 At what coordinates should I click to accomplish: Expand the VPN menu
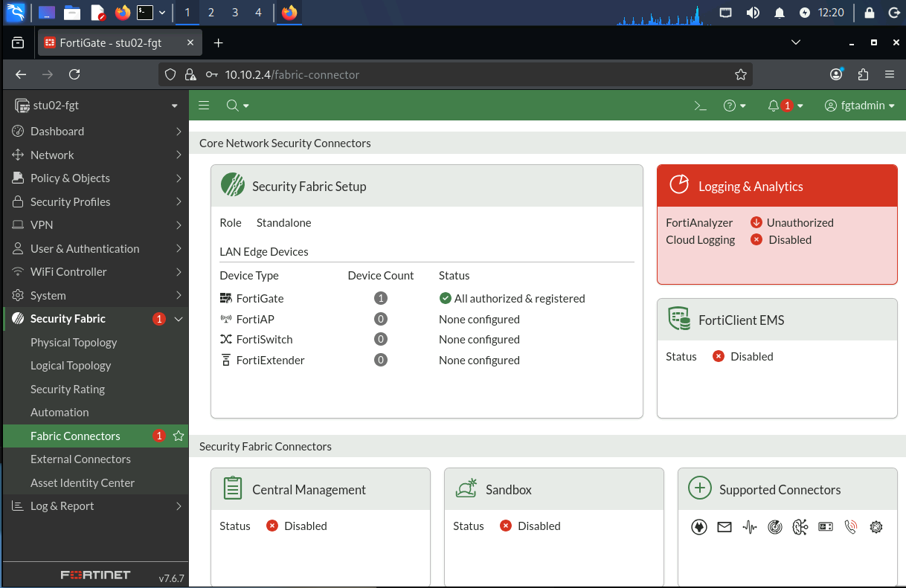94,225
